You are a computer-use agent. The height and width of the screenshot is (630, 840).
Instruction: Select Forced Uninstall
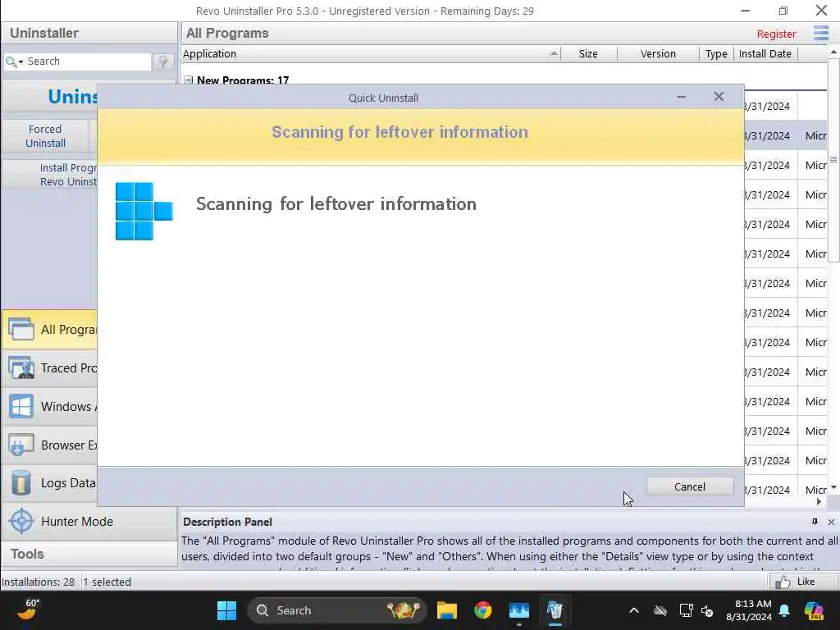[46, 136]
